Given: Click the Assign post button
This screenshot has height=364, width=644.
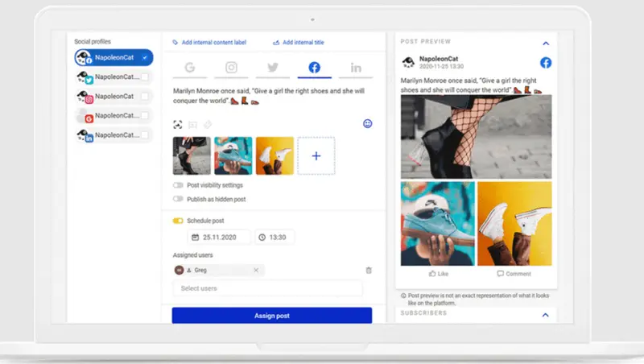Looking at the screenshot, I should point(271,316).
